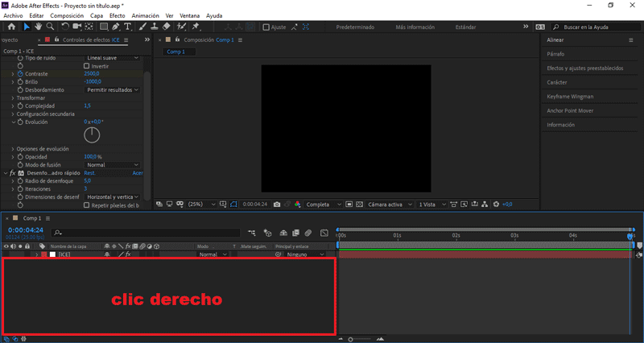
Task: Expand Configuración secundaria group
Action: tap(13, 114)
